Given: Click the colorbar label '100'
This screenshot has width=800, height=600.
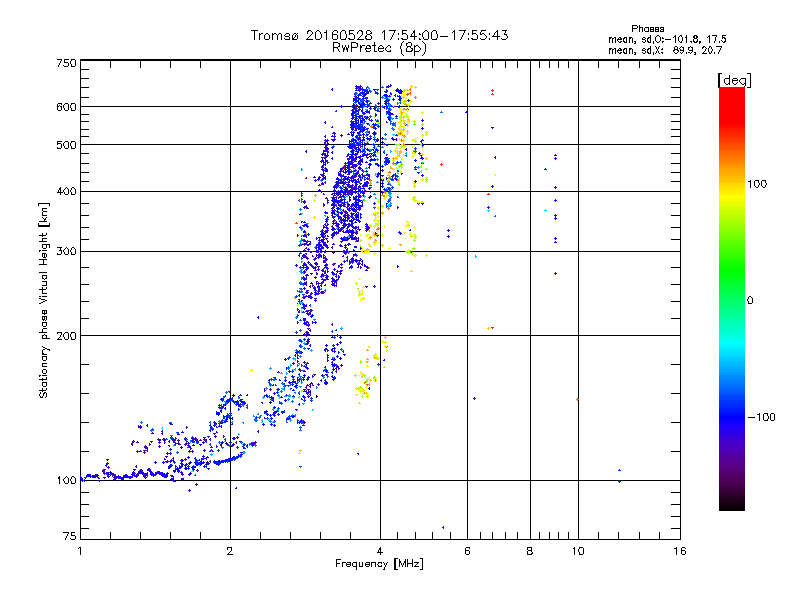Looking at the screenshot, I should tap(757, 184).
